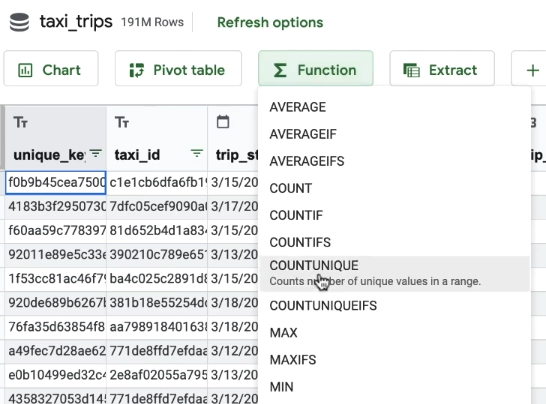Select cell f60aa59c778397

click(56, 231)
